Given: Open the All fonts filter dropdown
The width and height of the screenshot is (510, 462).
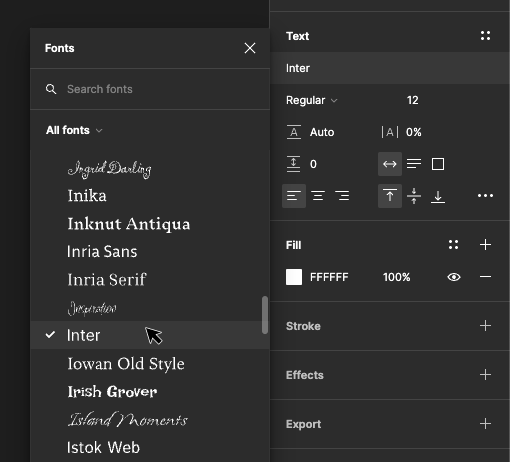Looking at the screenshot, I should (74, 130).
